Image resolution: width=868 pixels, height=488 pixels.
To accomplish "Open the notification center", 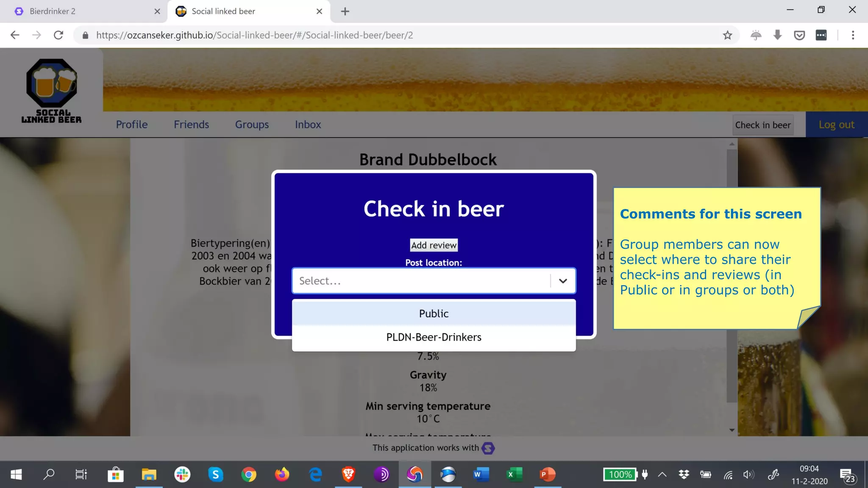I will [847, 475].
